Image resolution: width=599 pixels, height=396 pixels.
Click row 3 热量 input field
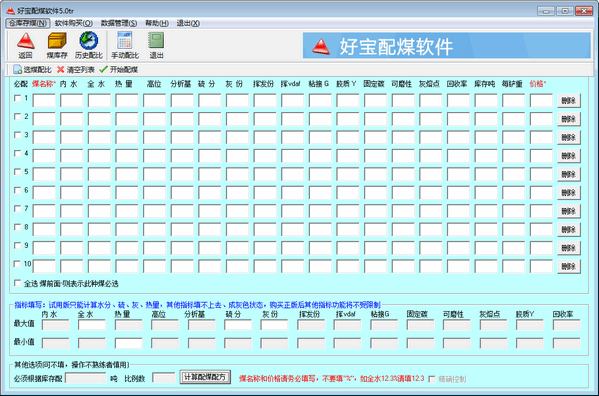[x=127, y=137]
